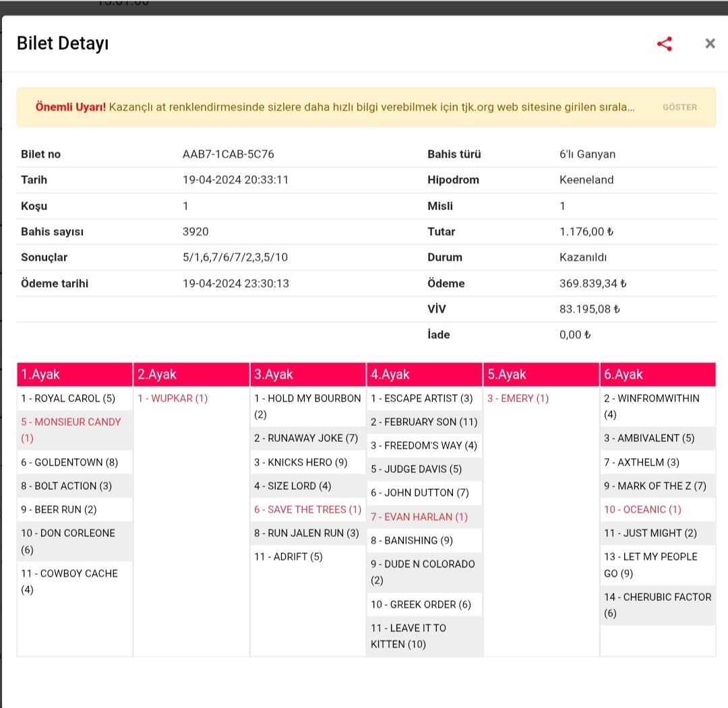Select horse 9 - MARK OF THE Z (7)
This screenshot has height=708, width=728.
click(x=657, y=486)
